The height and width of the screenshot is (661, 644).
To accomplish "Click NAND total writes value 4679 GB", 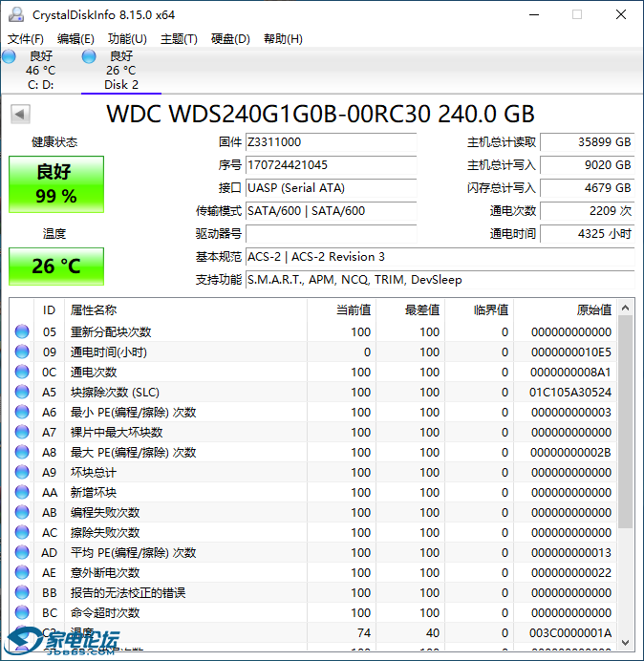I will [587, 188].
